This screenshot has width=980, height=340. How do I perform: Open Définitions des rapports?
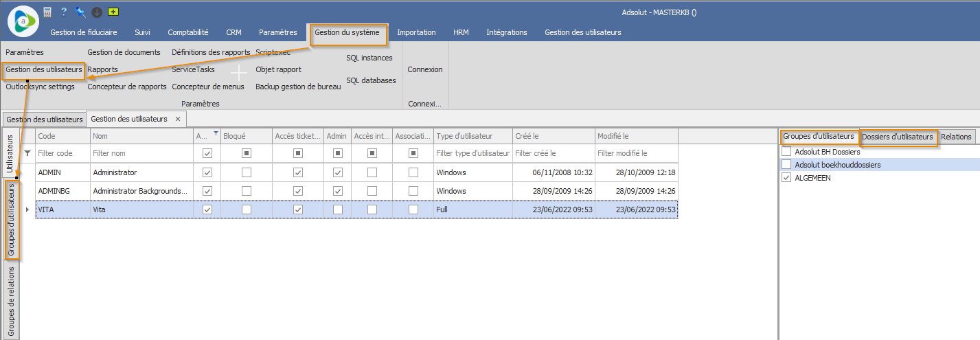tap(211, 52)
